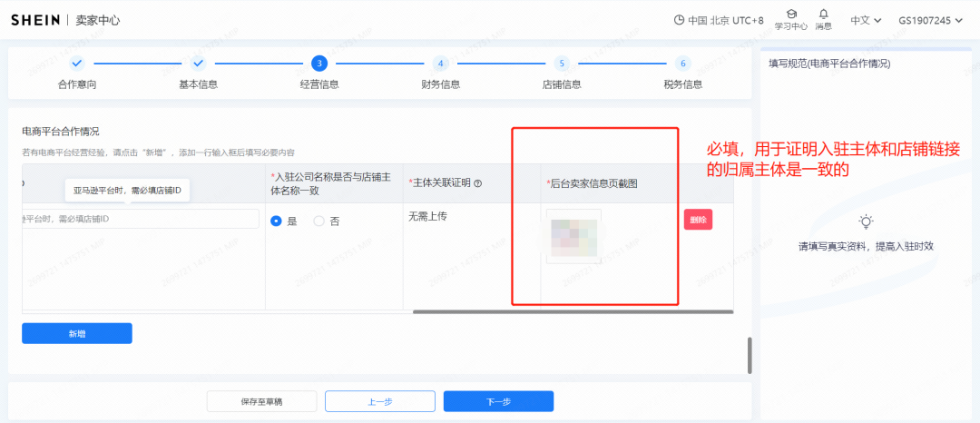Go to step 5 店铺信息
Viewport: 980px width, 423px height.
tap(562, 63)
